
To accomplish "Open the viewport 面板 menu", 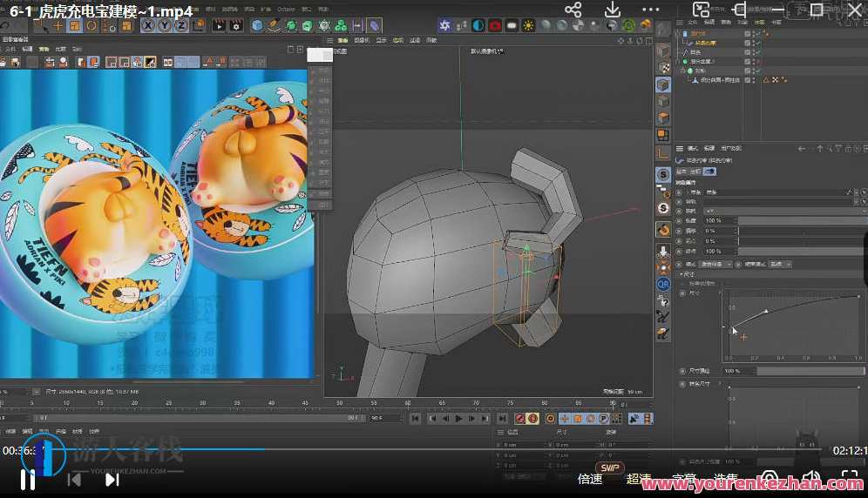I will [x=431, y=40].
